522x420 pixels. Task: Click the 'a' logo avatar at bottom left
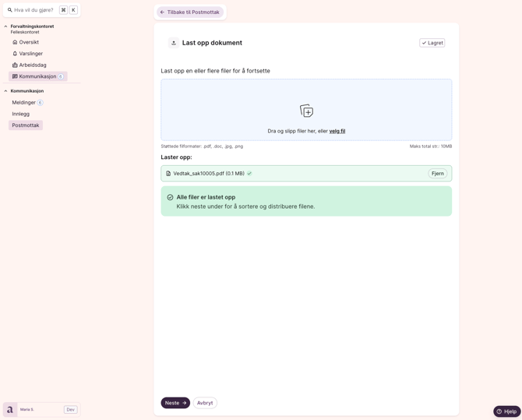point(10,409)
